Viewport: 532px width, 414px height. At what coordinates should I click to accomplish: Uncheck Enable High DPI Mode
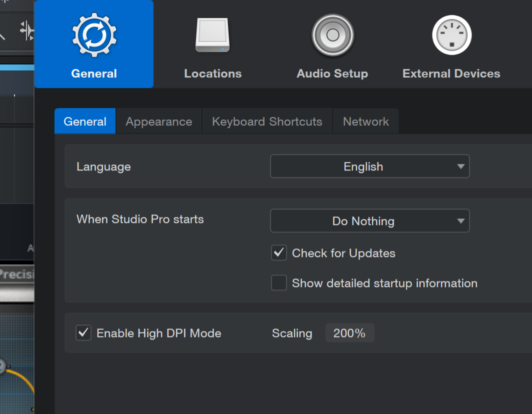[83, 333]
